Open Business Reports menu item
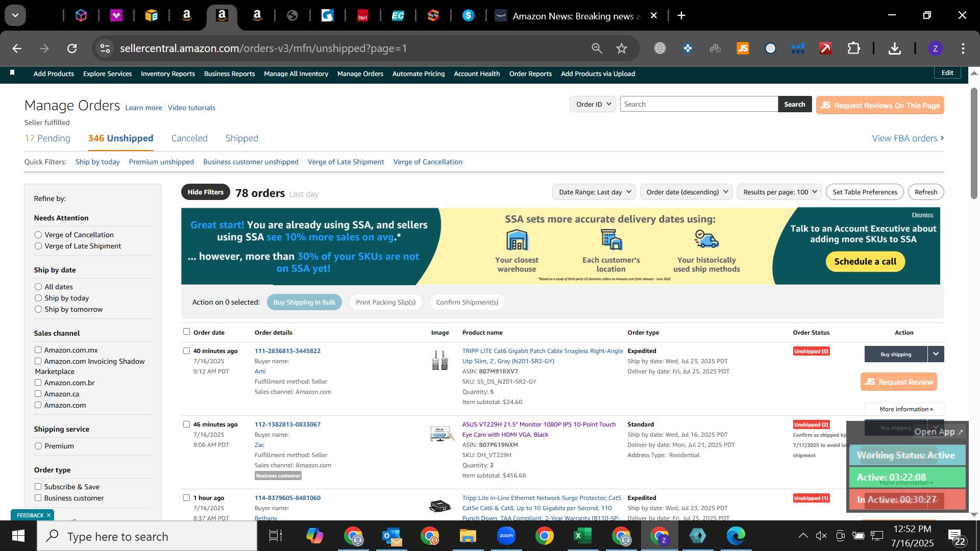 pyautogui.click(x=229, y=73)
